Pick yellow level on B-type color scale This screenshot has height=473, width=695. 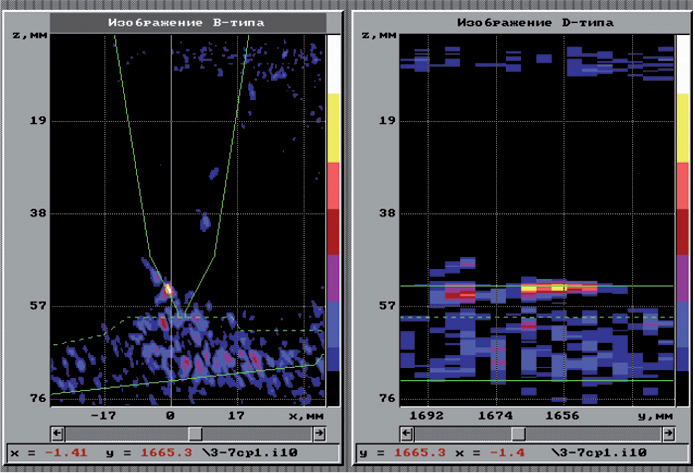coord(334,127)
